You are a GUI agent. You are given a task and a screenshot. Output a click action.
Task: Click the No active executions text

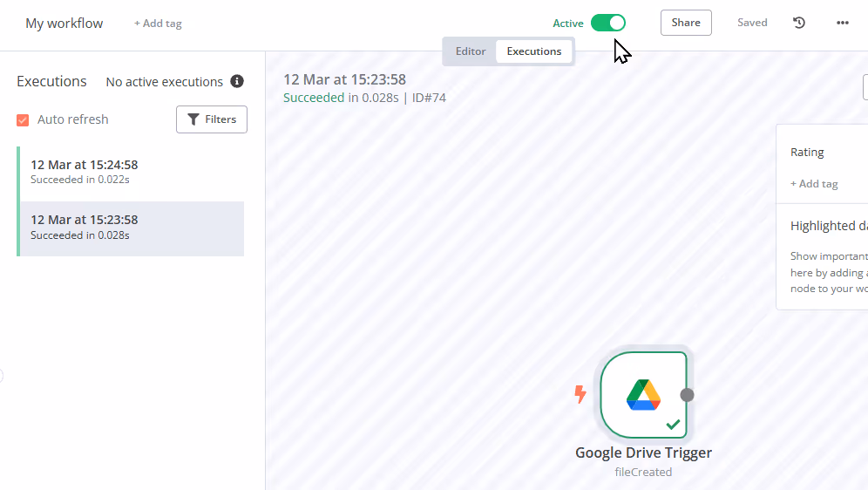tap(165, 82)
